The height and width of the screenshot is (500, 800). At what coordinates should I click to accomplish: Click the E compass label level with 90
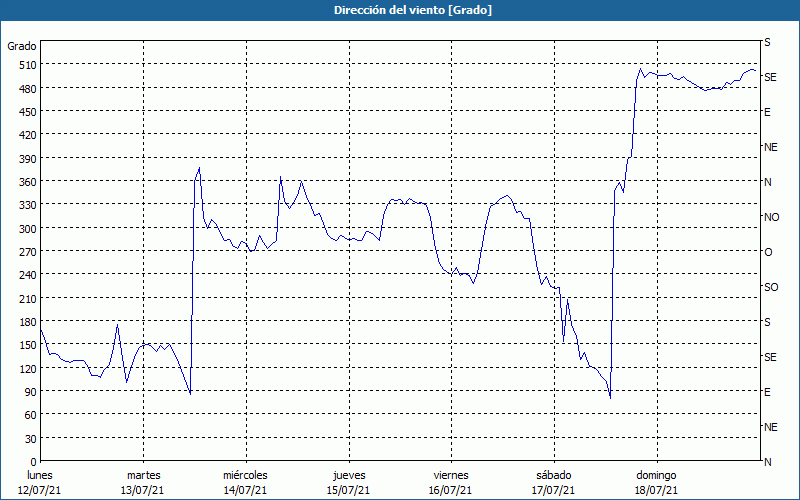click(767, 392)
